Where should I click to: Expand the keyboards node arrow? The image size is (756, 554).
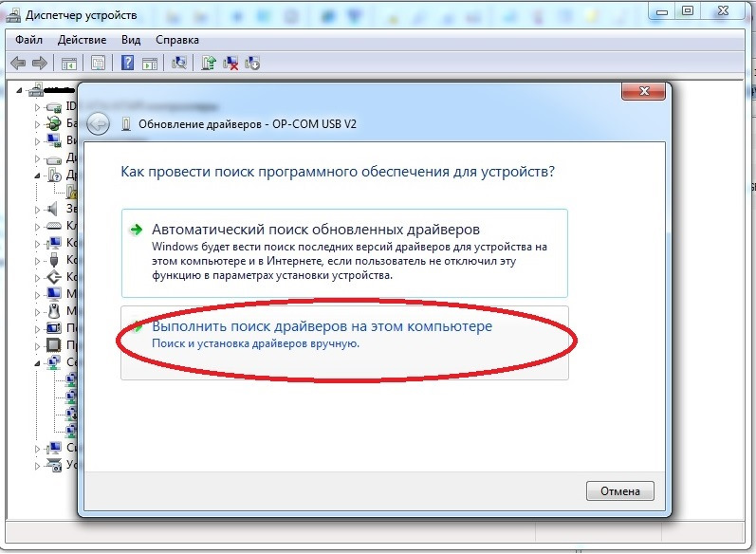(37, 227)
